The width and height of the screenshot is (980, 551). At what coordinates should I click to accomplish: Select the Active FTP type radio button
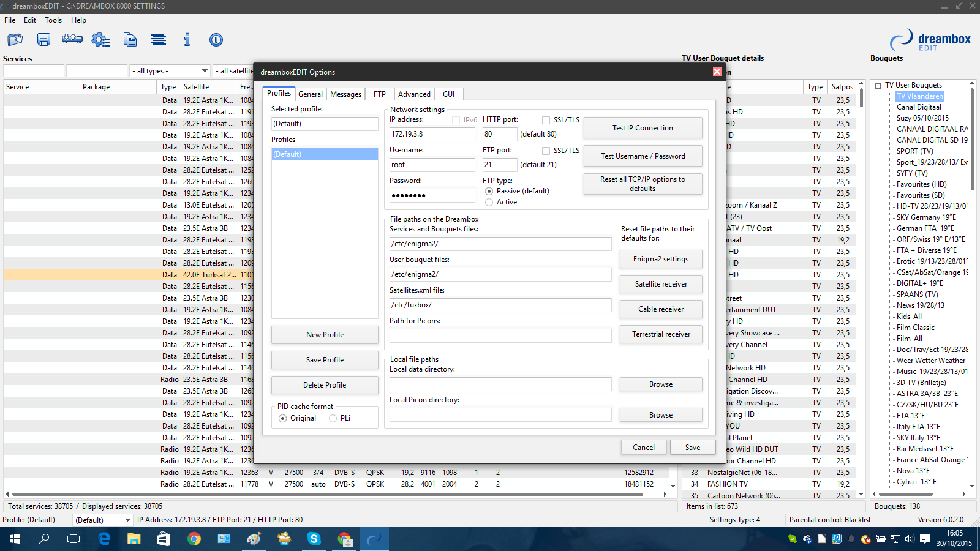(x=489, y=203)
